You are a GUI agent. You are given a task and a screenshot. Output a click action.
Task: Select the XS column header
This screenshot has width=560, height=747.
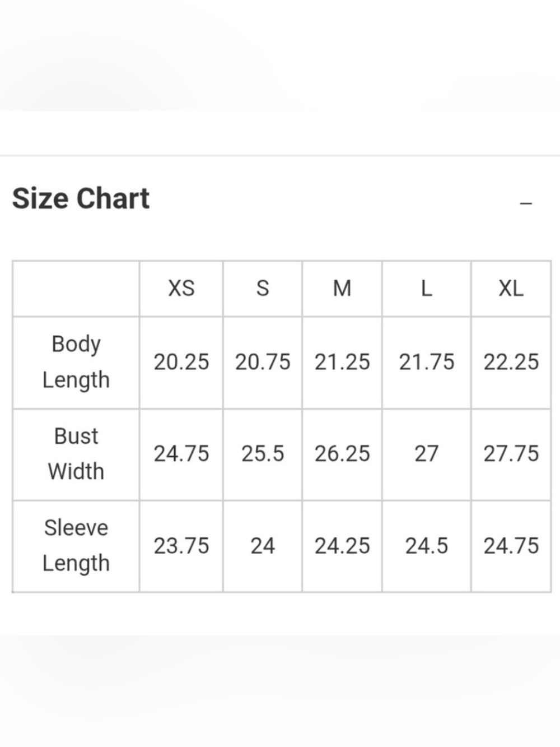181,289
